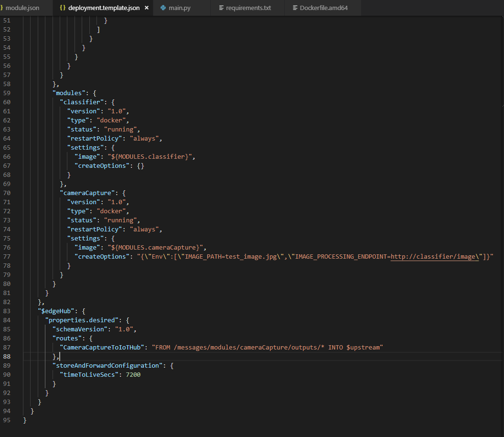Click the file icon on Dockerfile.amd64 tab

(295, 8)
